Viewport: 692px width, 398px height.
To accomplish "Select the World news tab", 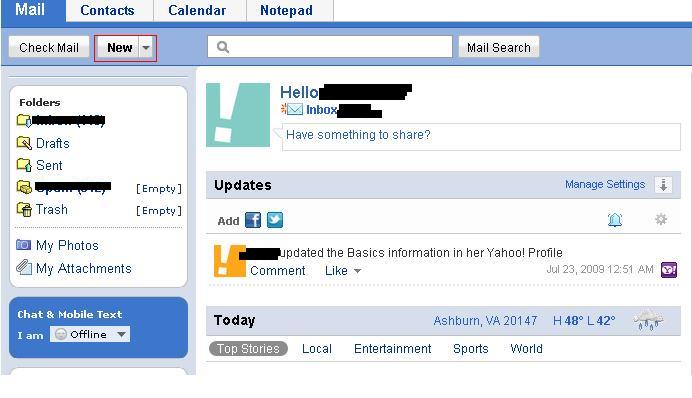I will pos(527,349).
